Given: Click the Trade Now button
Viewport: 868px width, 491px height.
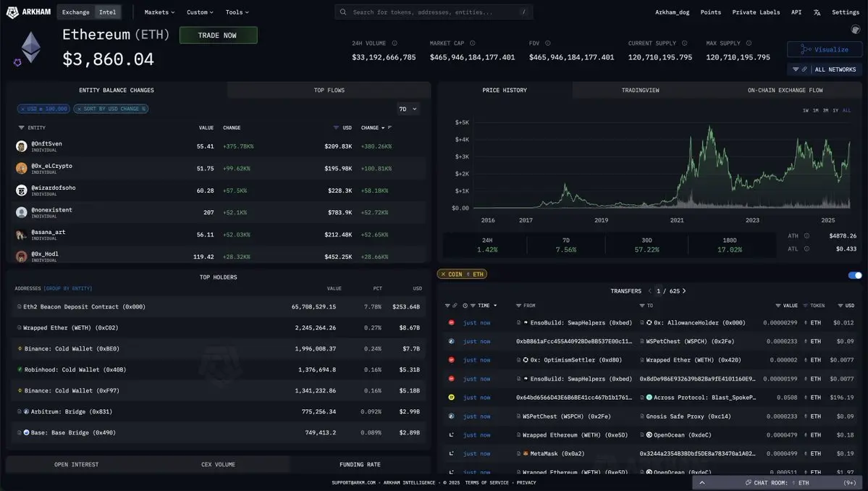Looking at the screenshot, I should pyautogui.click(x=218, y=35).
